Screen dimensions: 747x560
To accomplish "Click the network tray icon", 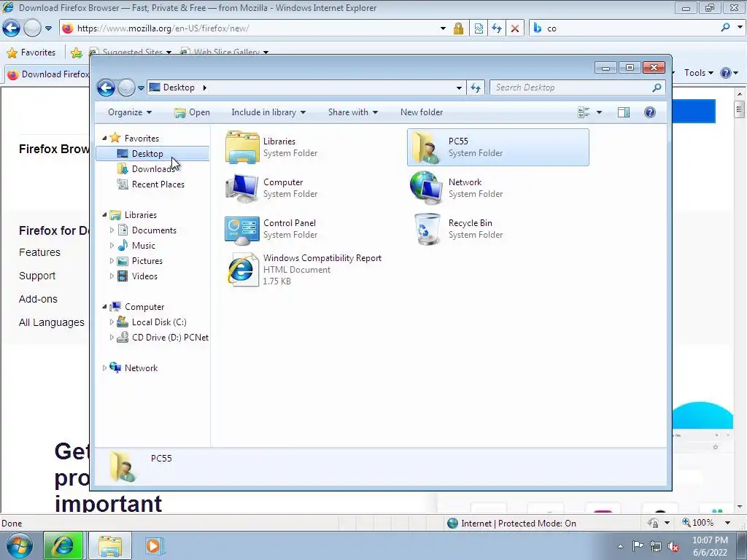I will coord(656,546).
